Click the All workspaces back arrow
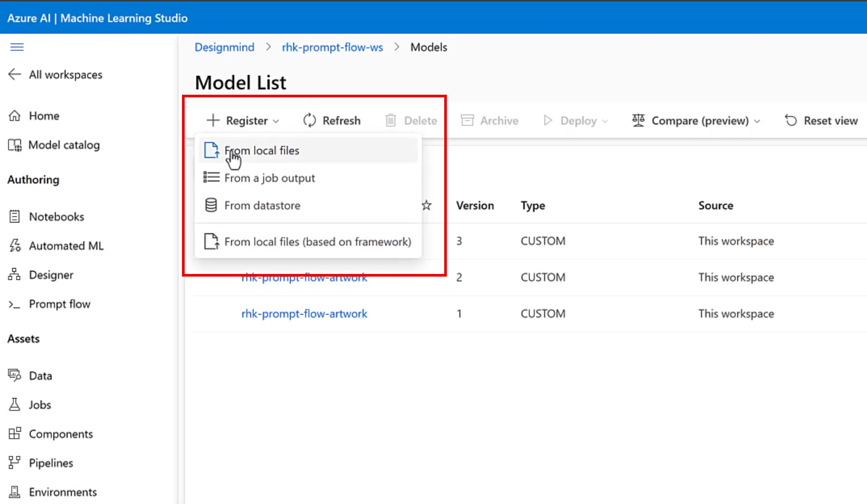This screenshot has height=504, width=867. pyautogui.click(x=14, y=74)
